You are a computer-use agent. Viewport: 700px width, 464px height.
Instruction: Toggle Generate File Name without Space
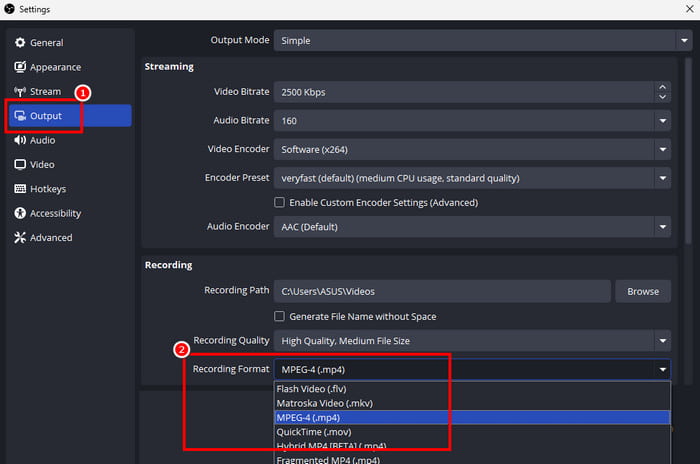280,317
